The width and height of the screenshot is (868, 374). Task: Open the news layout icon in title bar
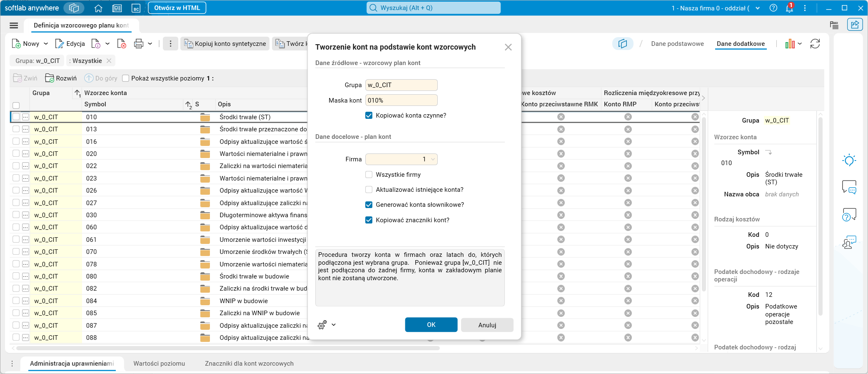coord(117,8)
